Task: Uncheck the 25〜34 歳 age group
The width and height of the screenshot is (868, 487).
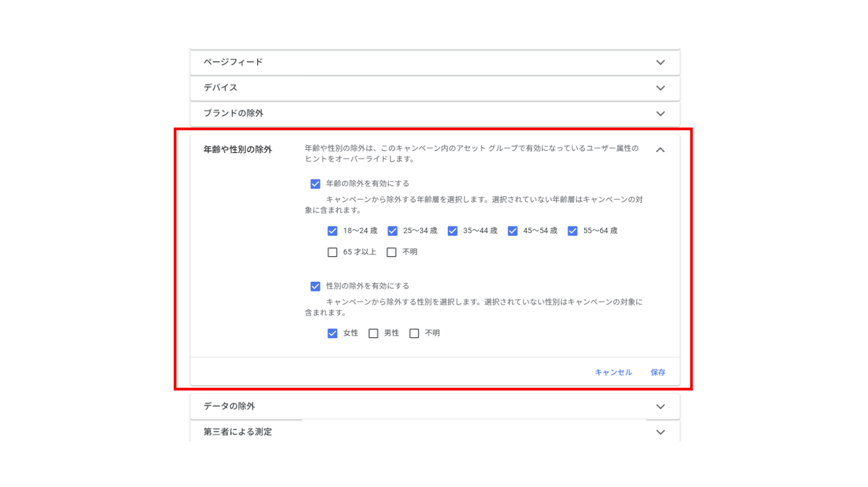Action: click(392, 231)
